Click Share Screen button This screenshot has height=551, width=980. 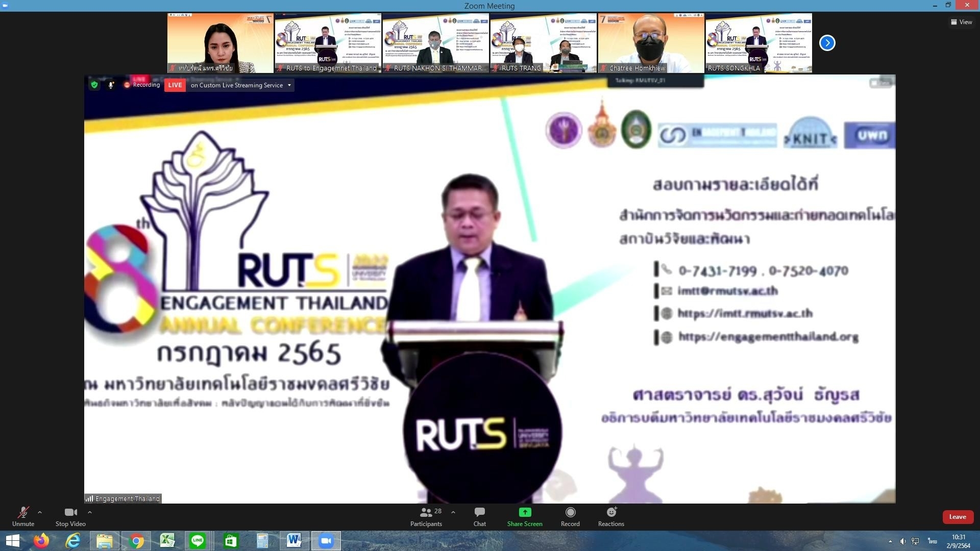pos(525,516)
